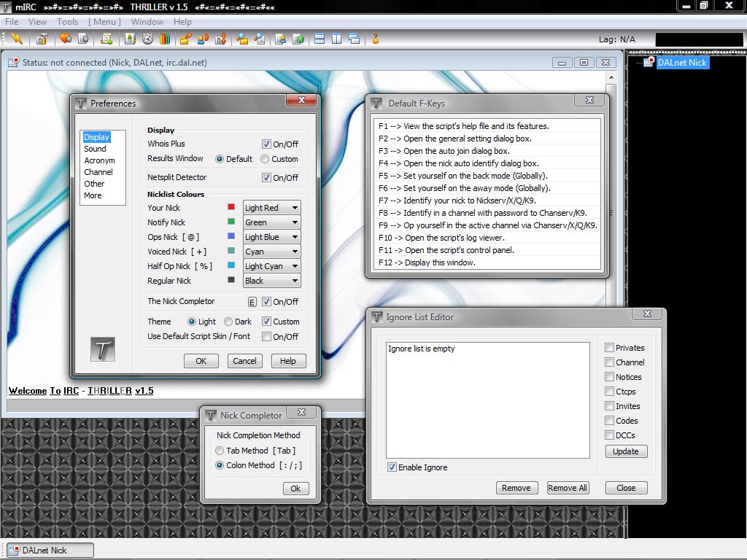Click Cancel in Preferences dialog
747x560 pixels.
tap(245, 361)
